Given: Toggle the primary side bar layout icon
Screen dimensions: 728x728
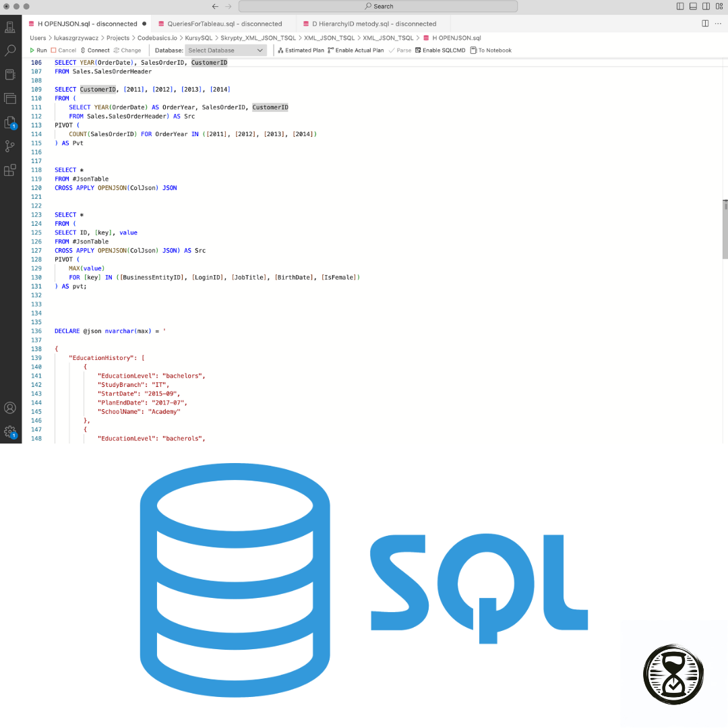Looking at the screenshot, I should tap(680, 7).
